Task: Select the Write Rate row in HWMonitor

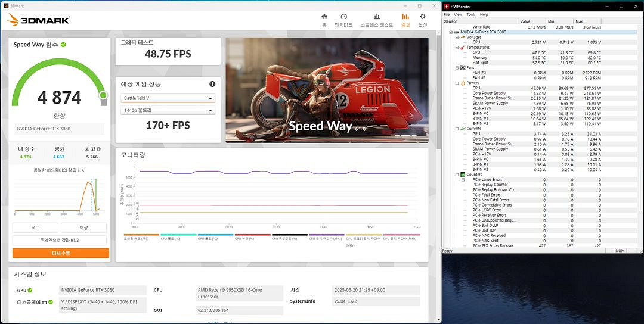Action: pos(537,27)
